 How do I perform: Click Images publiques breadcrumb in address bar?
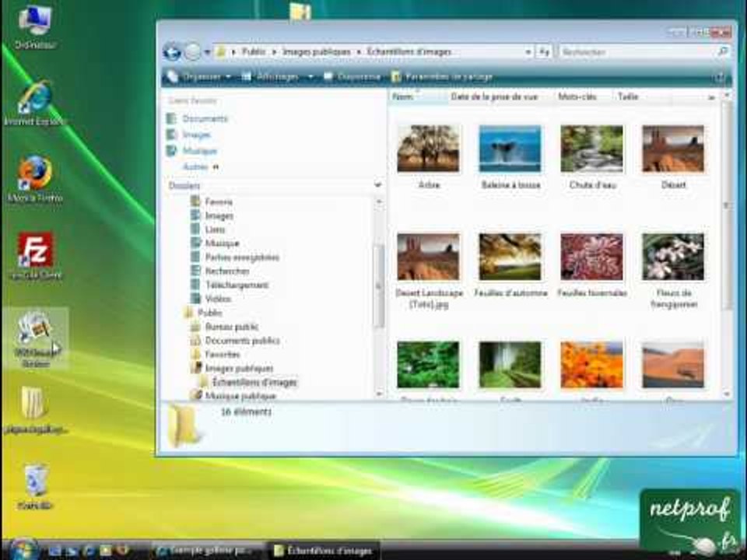[317, 51]
